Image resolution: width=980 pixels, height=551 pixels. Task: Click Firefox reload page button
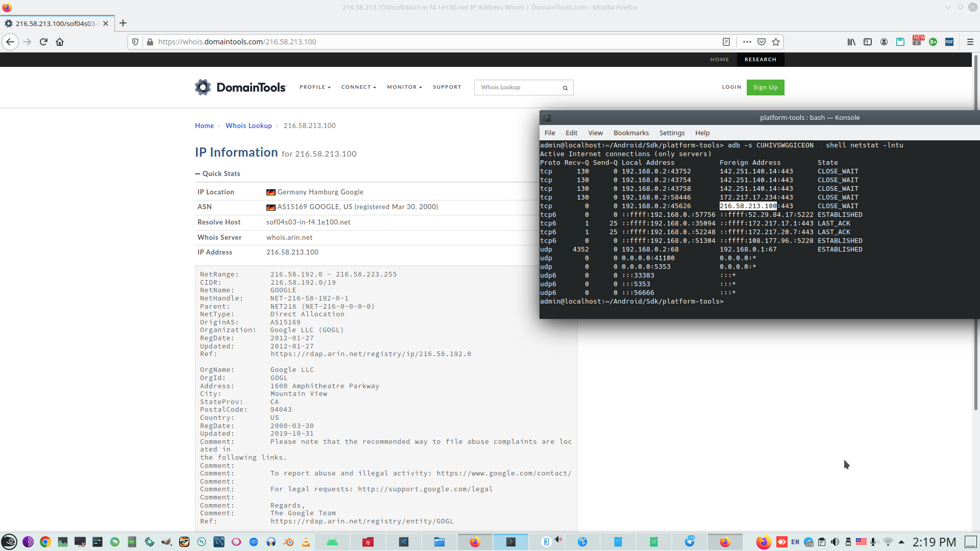pyautogui.click(x=43, y=42)
